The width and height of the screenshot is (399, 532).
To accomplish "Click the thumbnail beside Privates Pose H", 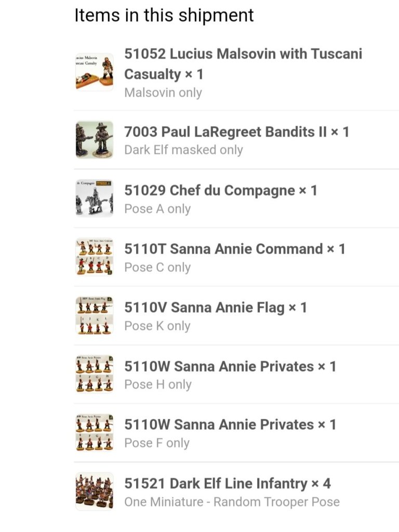I will coord(94,374).
